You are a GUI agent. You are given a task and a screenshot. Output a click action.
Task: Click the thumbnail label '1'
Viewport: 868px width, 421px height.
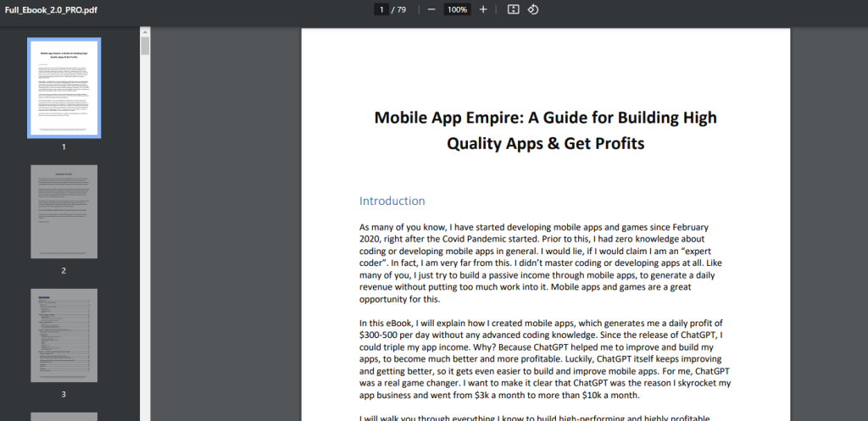[x=64, y=147]
